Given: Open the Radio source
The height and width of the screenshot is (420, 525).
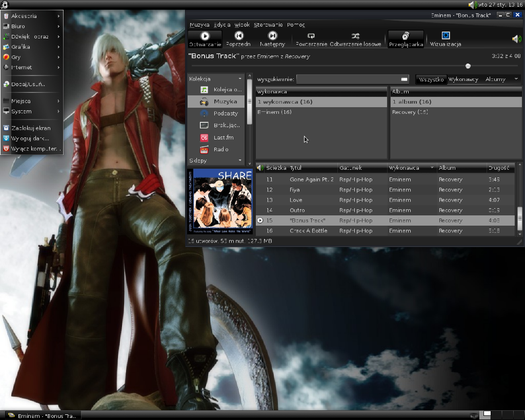Looking at the screenshot, I should [216, 149].
